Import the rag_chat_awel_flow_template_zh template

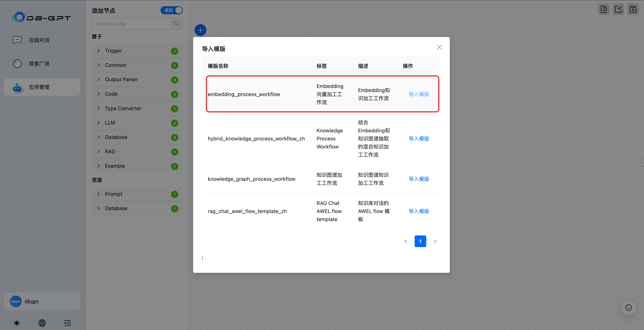pyautogui.click(x=419, y=211)
